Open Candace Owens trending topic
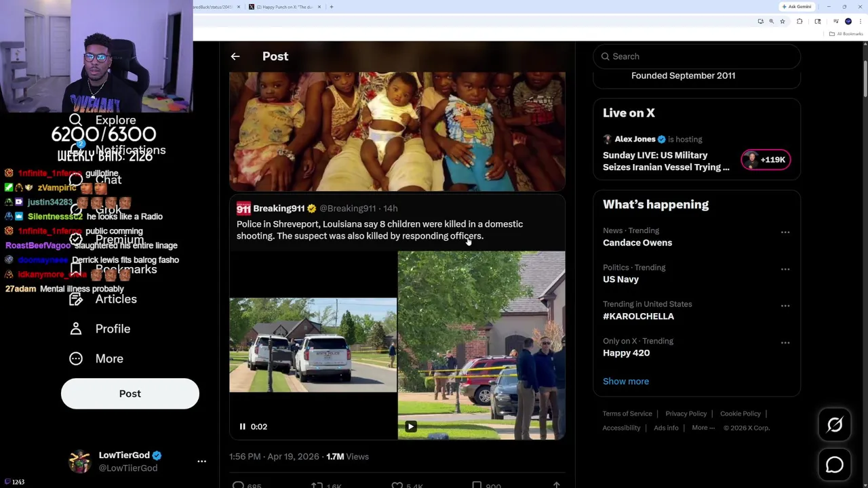 (637, 243)
